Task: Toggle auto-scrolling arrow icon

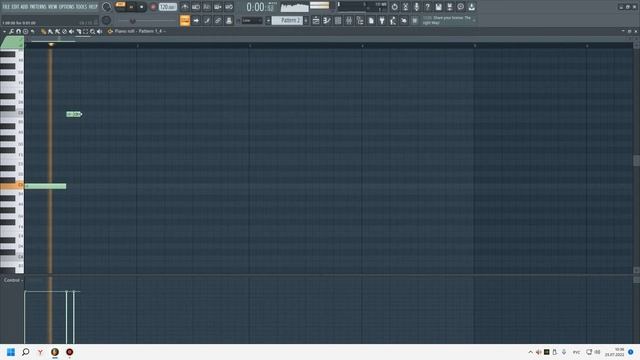Action: (x=196, y=20)
